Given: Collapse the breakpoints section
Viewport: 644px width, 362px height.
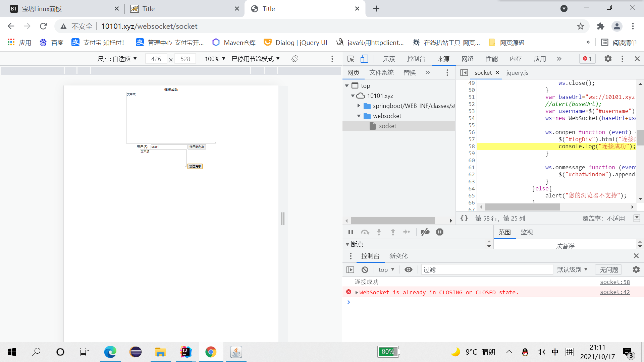Looking at the screenshot, I should point(347,244).
